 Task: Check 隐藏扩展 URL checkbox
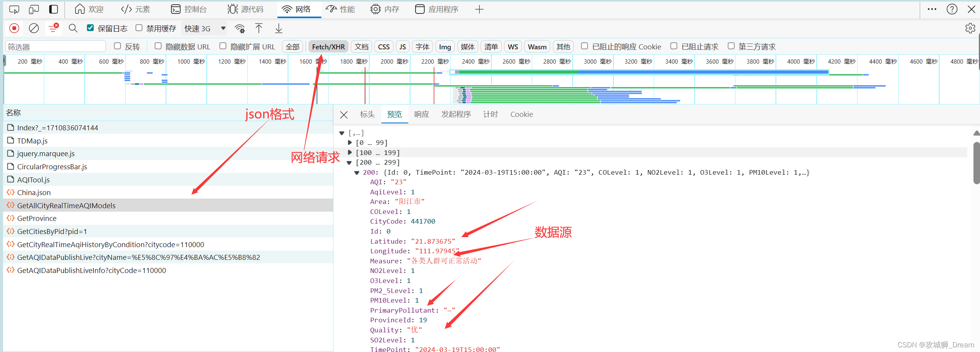tap(223, 46)
